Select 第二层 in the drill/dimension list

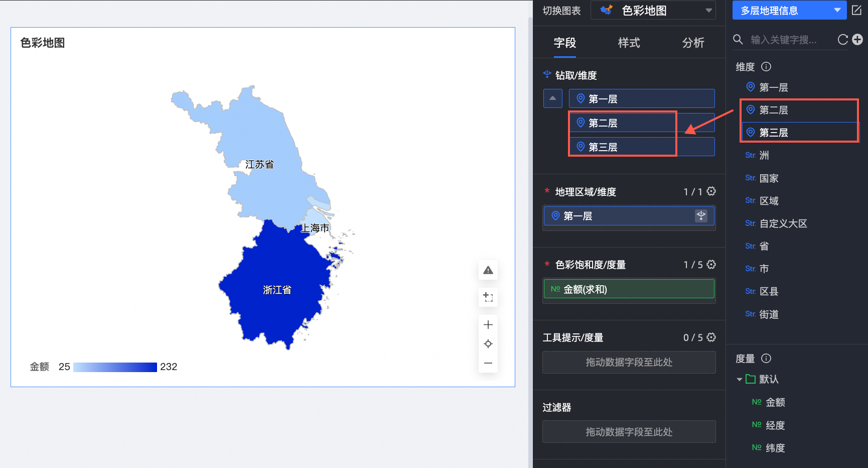(642, 123)
